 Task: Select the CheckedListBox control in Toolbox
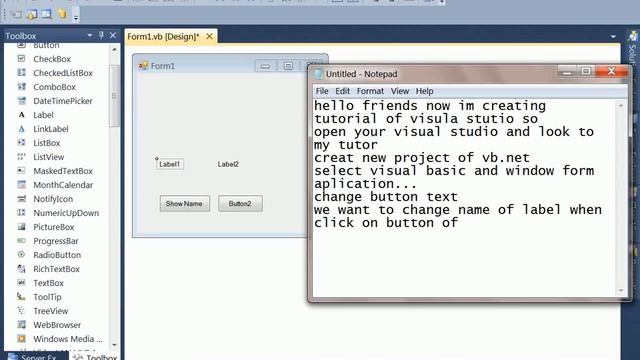(63, 73)
